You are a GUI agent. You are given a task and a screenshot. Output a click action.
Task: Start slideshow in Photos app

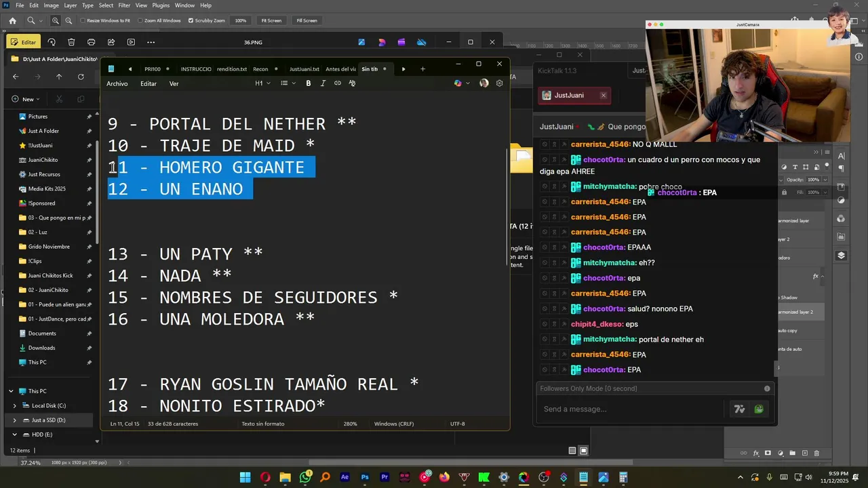pyautogui.click(x=131, y=42)
